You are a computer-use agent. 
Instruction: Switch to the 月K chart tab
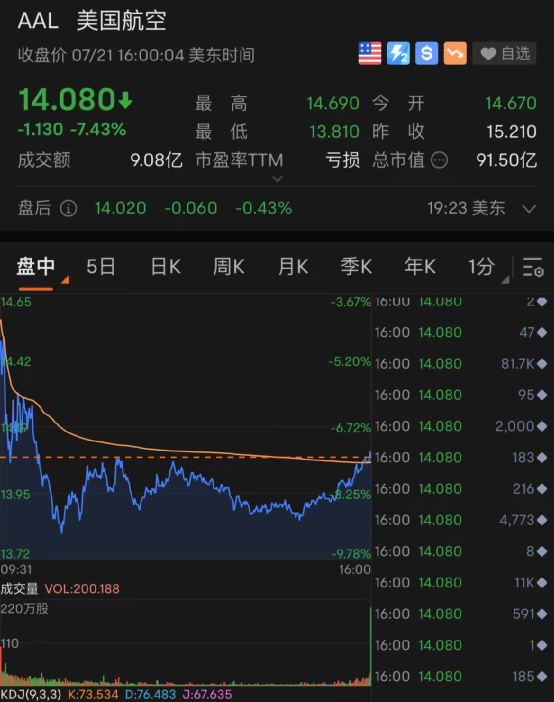(x=293, y=267)
